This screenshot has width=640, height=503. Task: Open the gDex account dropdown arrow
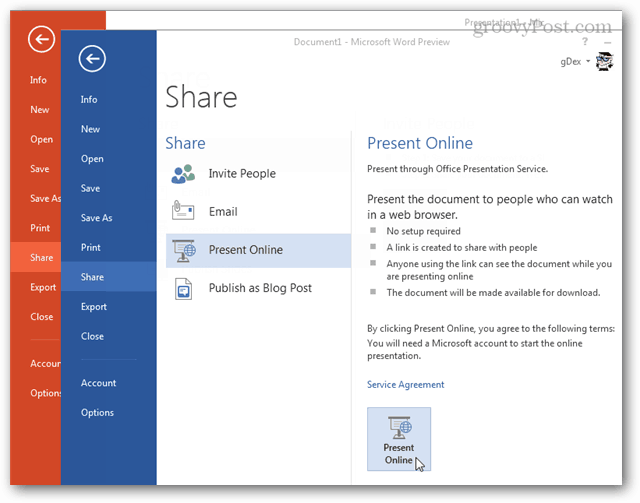coord(588,61)
